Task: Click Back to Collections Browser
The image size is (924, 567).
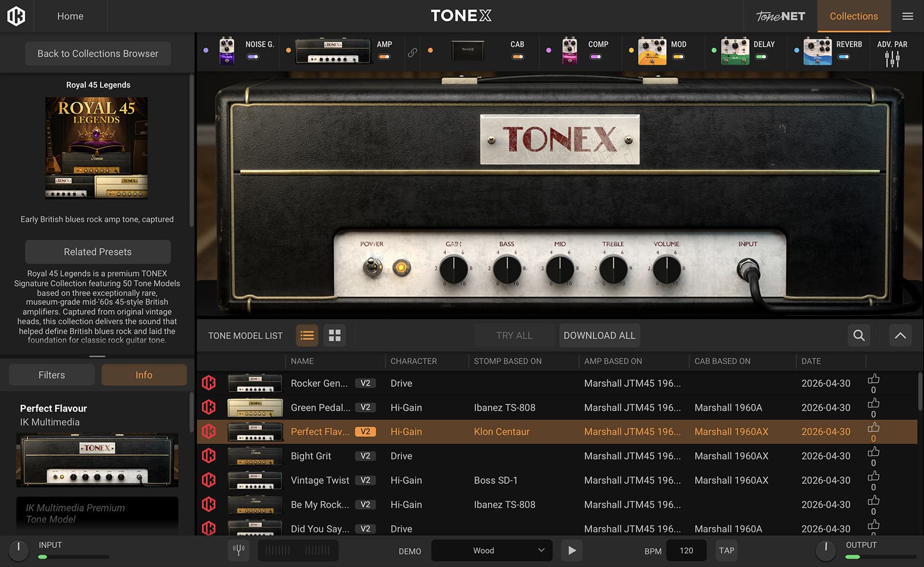Action: 98,53
